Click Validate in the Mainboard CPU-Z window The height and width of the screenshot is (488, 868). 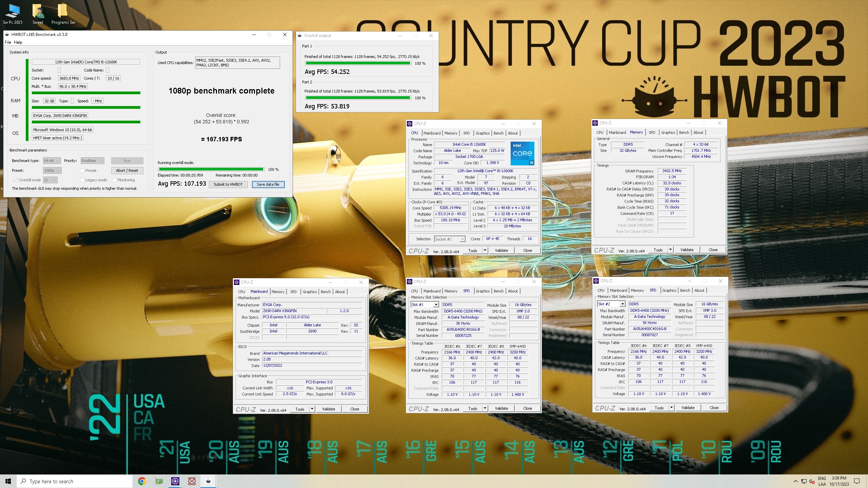point(329,409)
